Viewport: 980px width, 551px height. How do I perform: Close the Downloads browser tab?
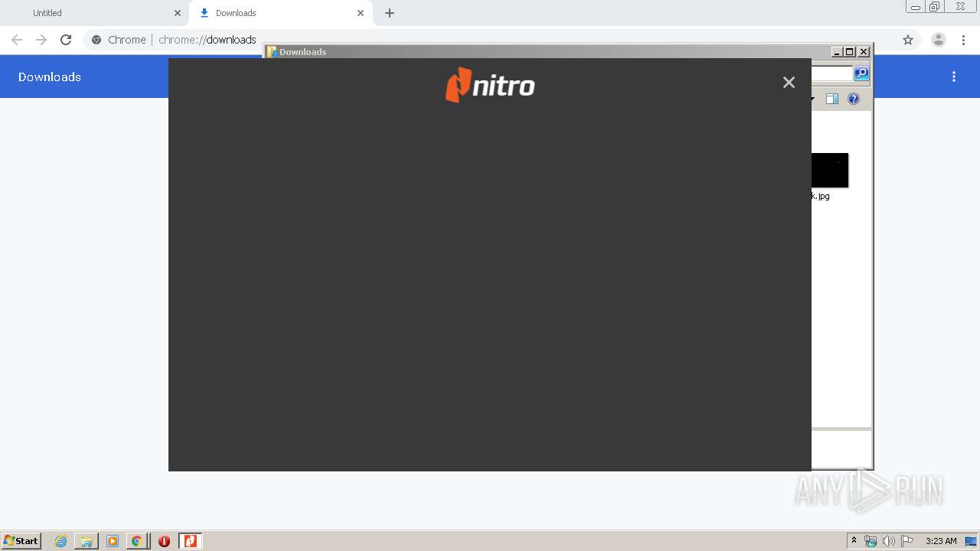point(361,13)
